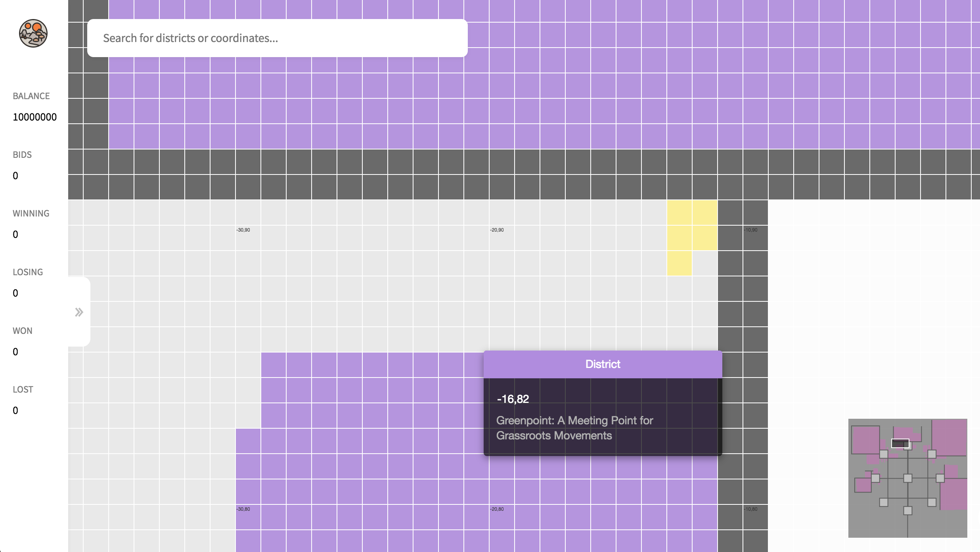This screenshot has height=552, width=980.
Task: Click the Decentraland-style logo avatar icon
Action: [x=33, y=33]
